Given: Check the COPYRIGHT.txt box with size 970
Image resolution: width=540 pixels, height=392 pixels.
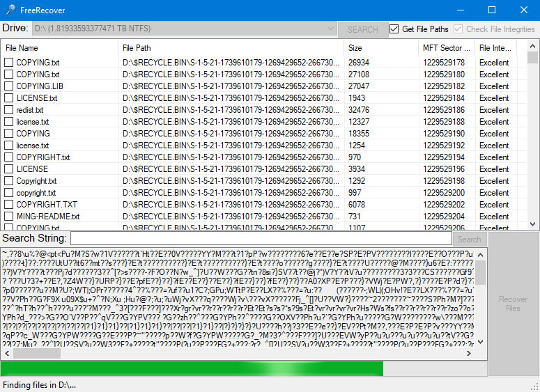Looking at the screenshot, I should [8, 157].
